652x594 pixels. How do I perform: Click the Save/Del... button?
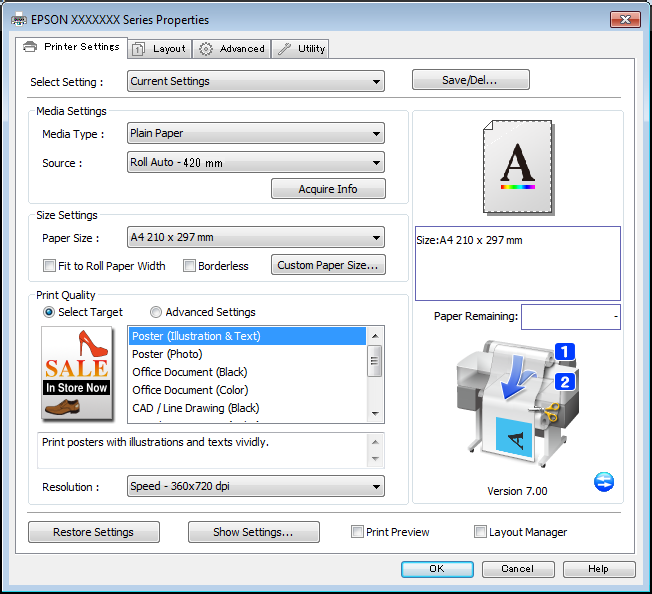471,80
